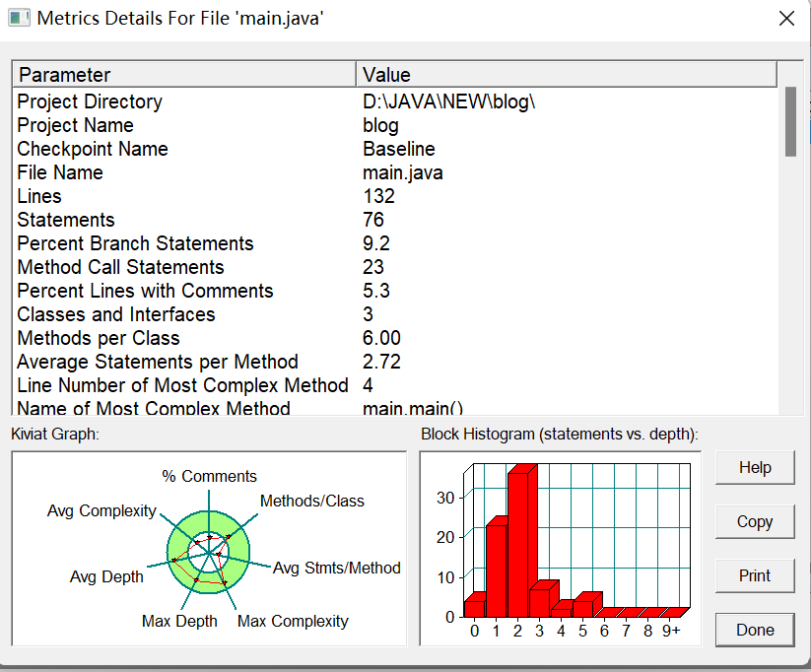The height and width of the screenshot is (672, 811).
Task: Click the Copy button
Action: 755,522
